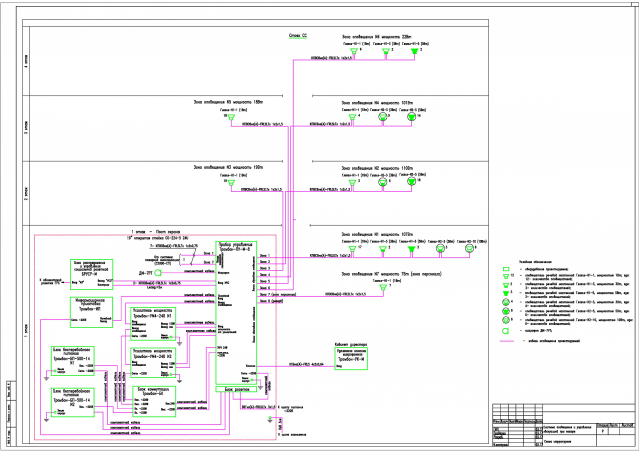Select the middle speaker symbol in zone N6
640x452 pixels.
(386, 51)
